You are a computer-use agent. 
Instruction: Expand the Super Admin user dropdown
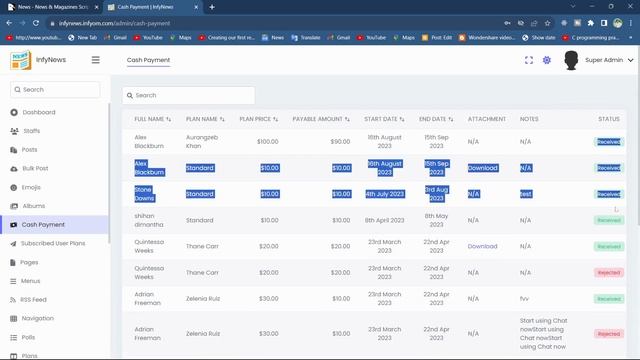[x=609, y=60]
